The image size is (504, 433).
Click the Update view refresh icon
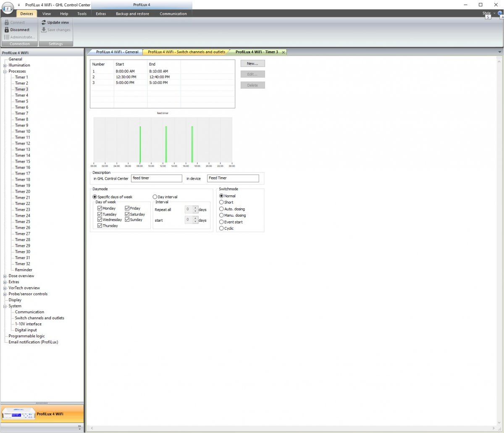pos(44,22)
